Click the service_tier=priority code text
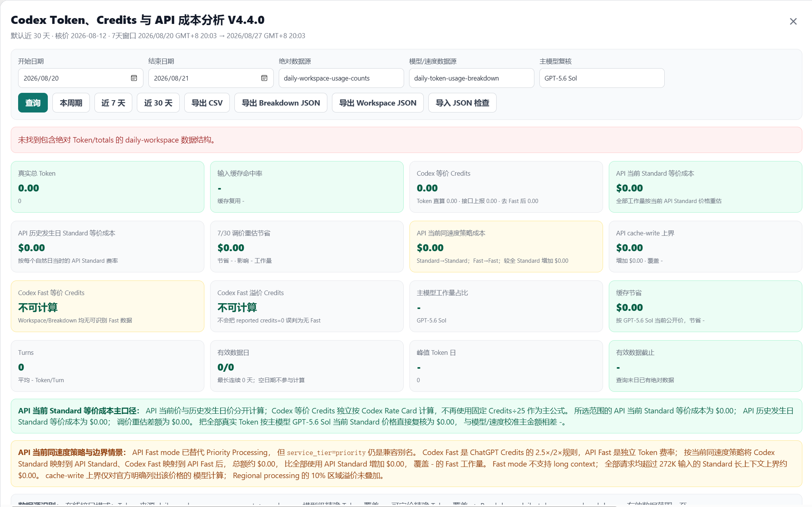Image resolution: width=812 pixels, height=507 pixels. coord(326,453)
